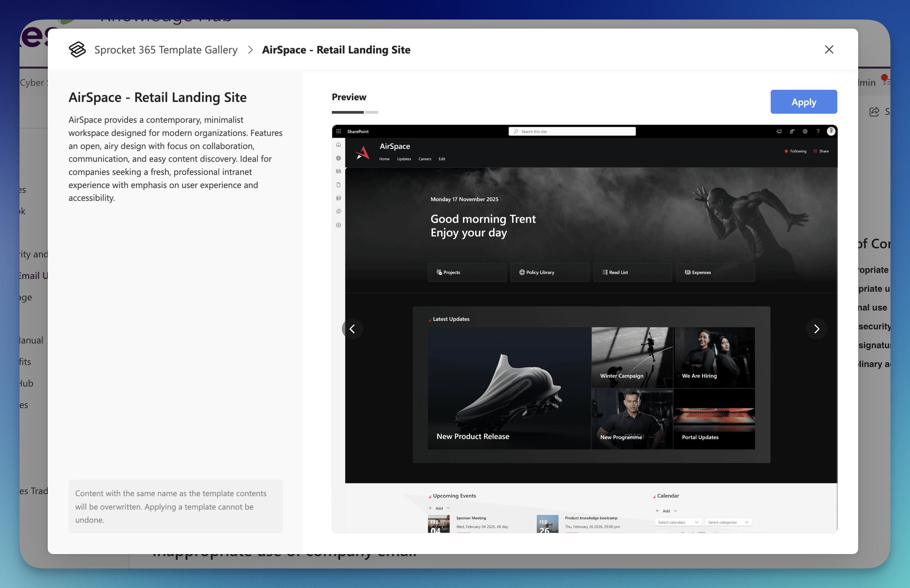Open the Updates tab on the AirSpace site
This screenshot has width=910, height=588.
pyautogui.click(x=404, y=159)
